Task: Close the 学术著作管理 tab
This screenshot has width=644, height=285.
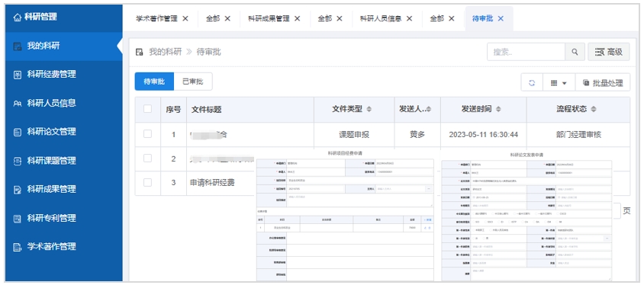Action: coord(185,18)
